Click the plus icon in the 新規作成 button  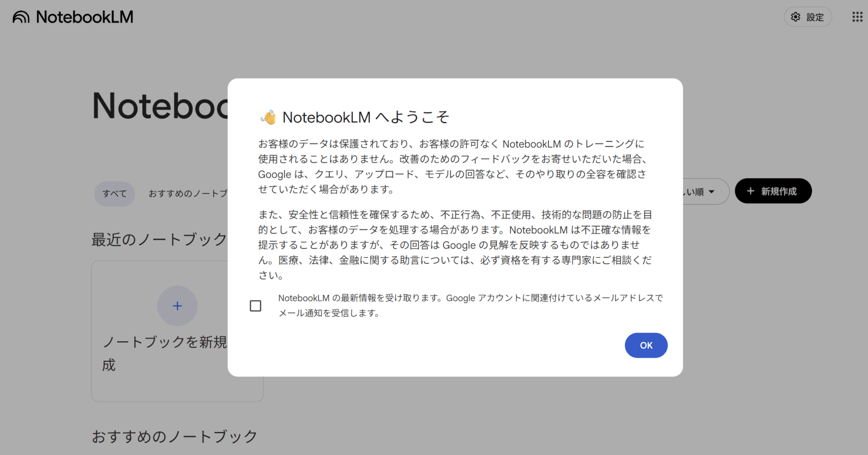click(751, 191)
